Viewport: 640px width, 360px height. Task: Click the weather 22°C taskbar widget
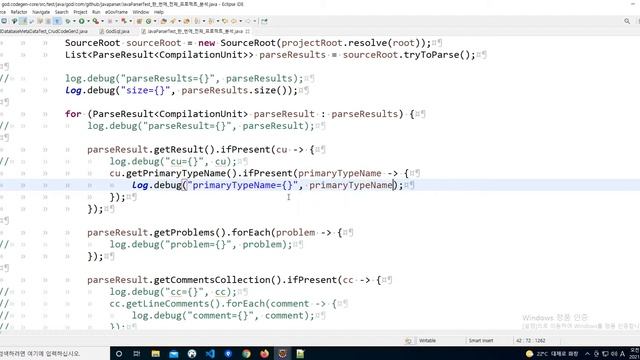click(552, 353)
